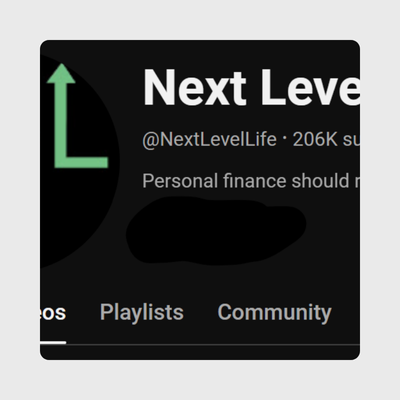400x400 pixels.
Task: Click the Next Level channel title
Action: (x=252, y=87)
